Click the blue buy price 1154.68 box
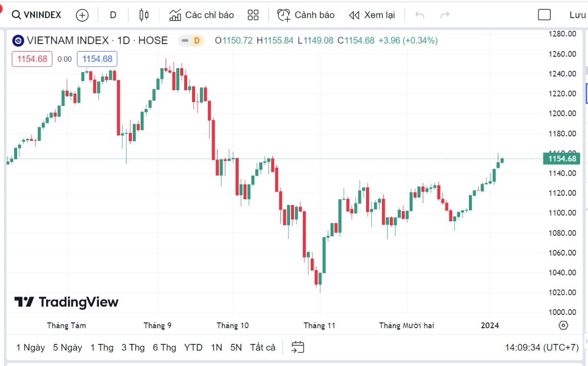Screen dimensions: 588x366 97,59
